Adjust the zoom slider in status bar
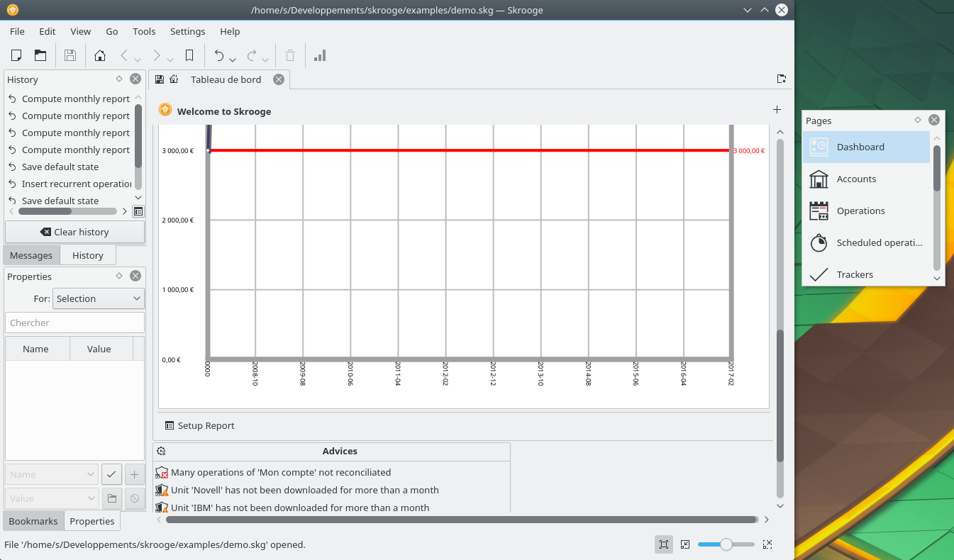Screen dimensions: 954x560 (x=726, y=544)
